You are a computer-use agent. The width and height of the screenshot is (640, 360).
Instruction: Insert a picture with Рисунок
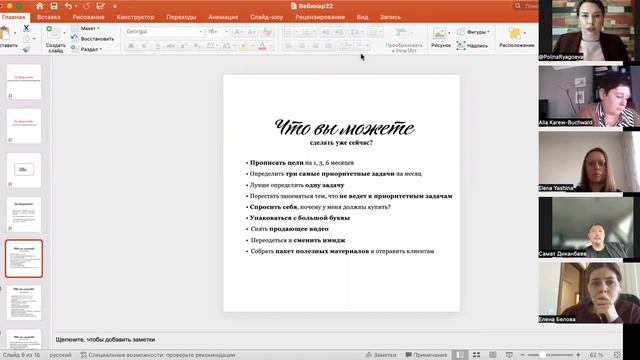click(x=441, y=38)
